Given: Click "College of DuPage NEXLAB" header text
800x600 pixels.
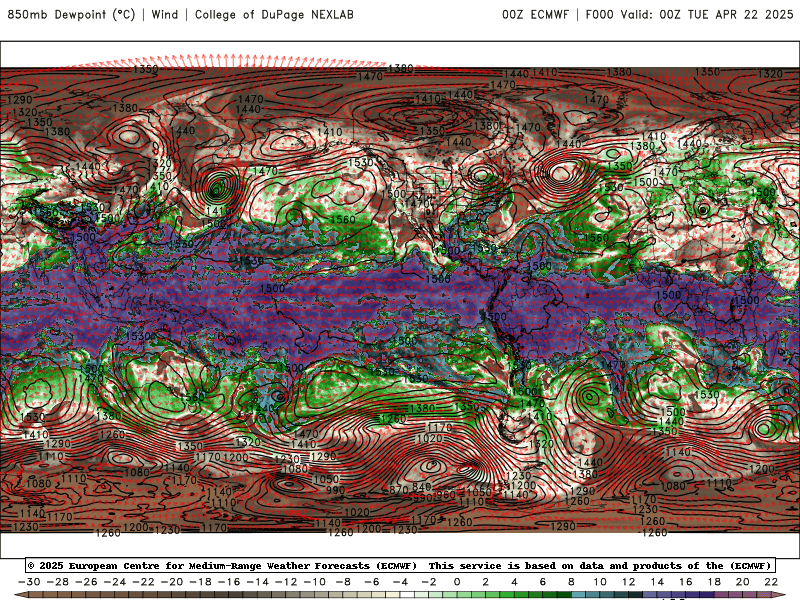Looking at the screenshot, I should click(274, 14).
